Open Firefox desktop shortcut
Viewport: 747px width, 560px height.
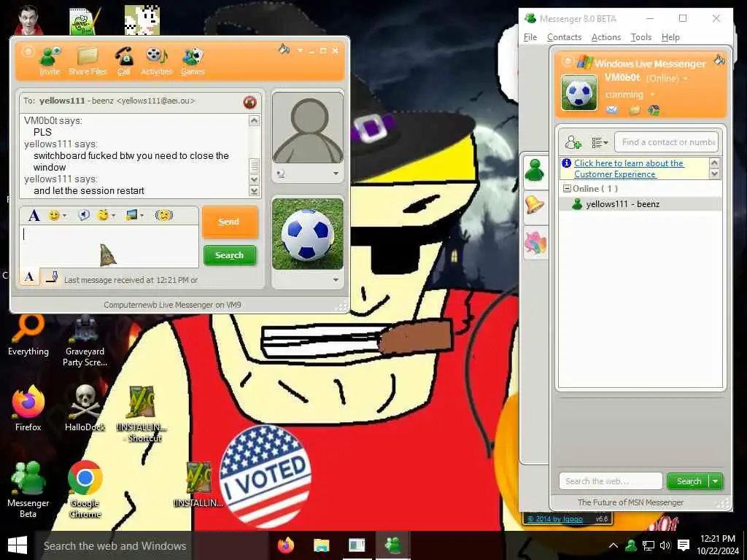[x=28, y=408]
